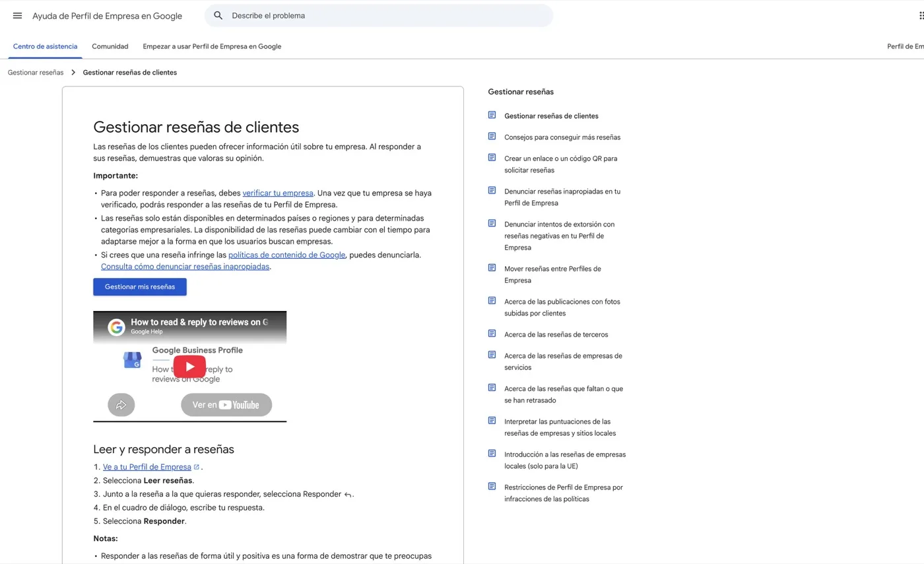Click the Google logo in the video header

117,327
